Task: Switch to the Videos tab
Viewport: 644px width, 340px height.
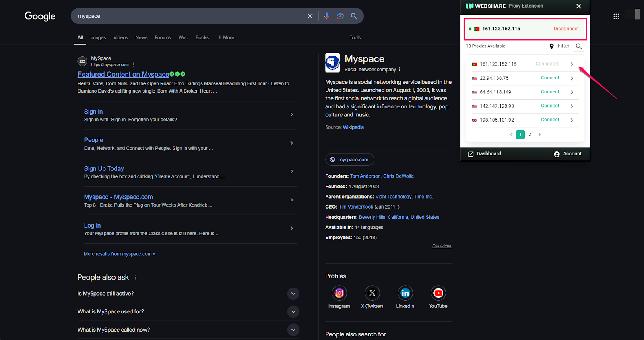Action: coord(120,37)
